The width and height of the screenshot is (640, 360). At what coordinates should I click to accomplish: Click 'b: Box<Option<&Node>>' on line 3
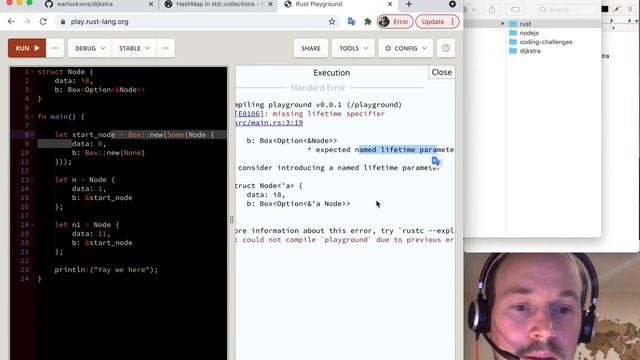point(100,90)
